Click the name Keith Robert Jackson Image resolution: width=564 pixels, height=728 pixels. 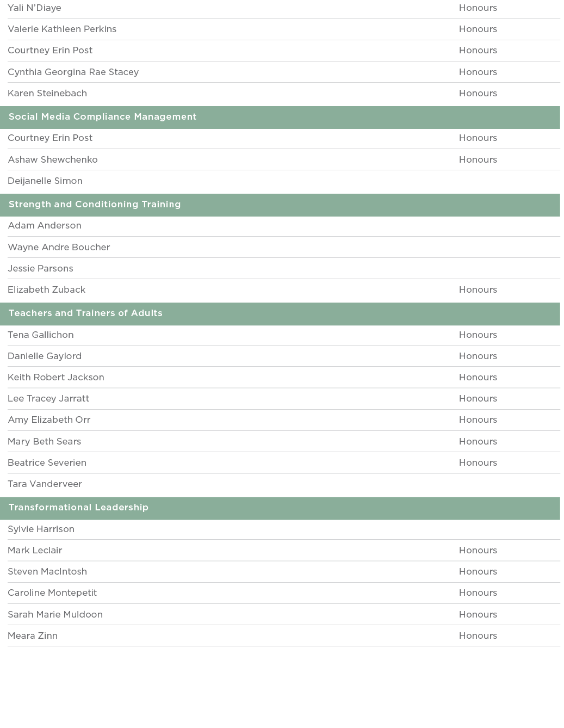56,378
